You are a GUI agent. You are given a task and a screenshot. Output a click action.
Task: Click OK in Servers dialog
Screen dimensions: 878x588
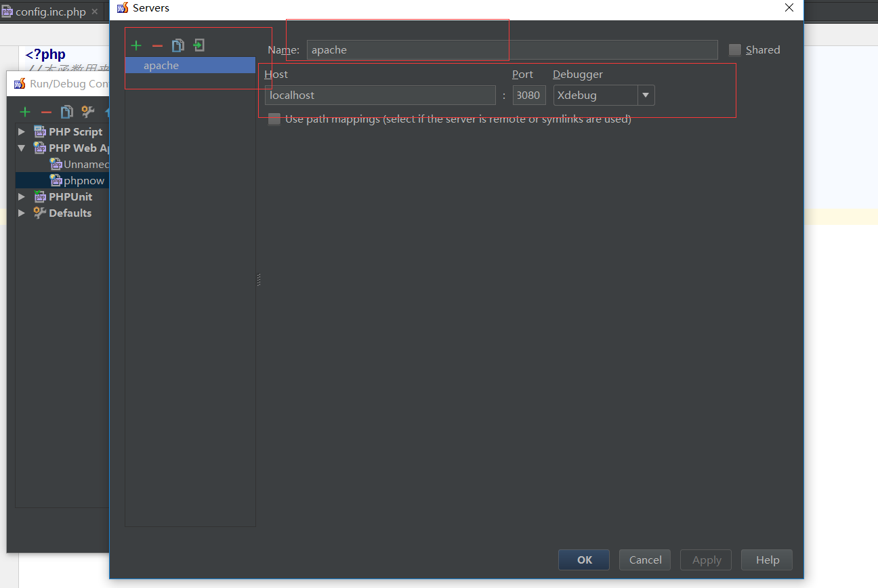pyautogui.click(x=584, y=560)
